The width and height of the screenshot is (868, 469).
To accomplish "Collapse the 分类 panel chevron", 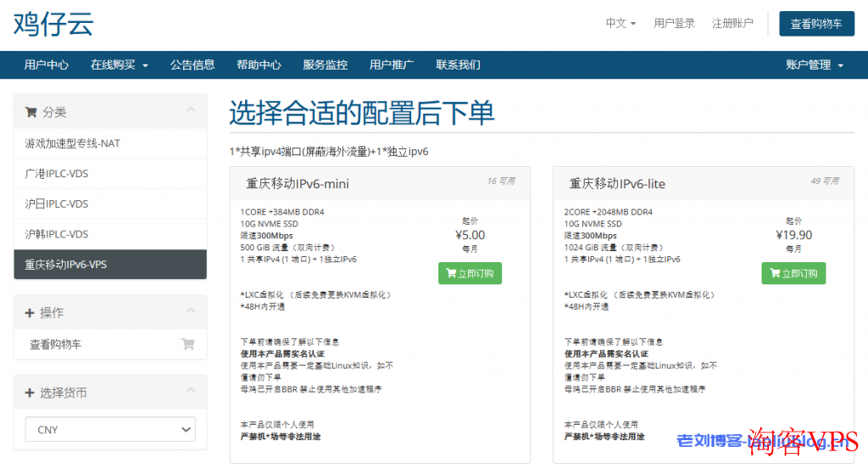I will (191, 109).
